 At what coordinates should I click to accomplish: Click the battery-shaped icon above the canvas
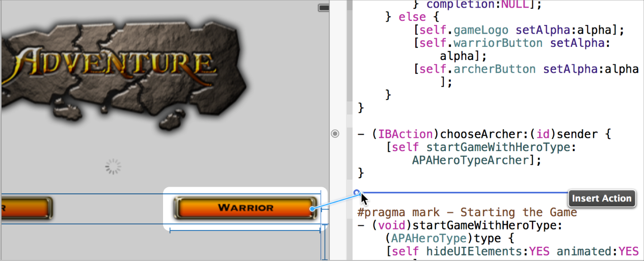pyautogui.click(x=323, y=8)
